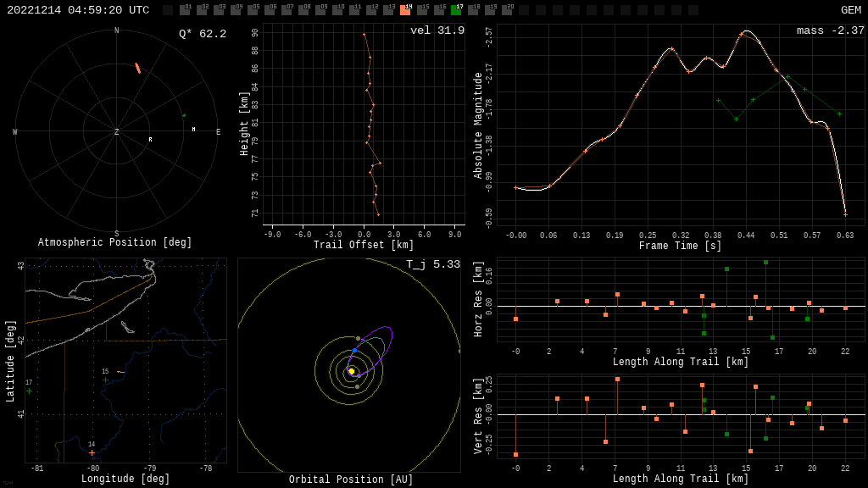Select station indicator 07 in top bar

(287, 9)
